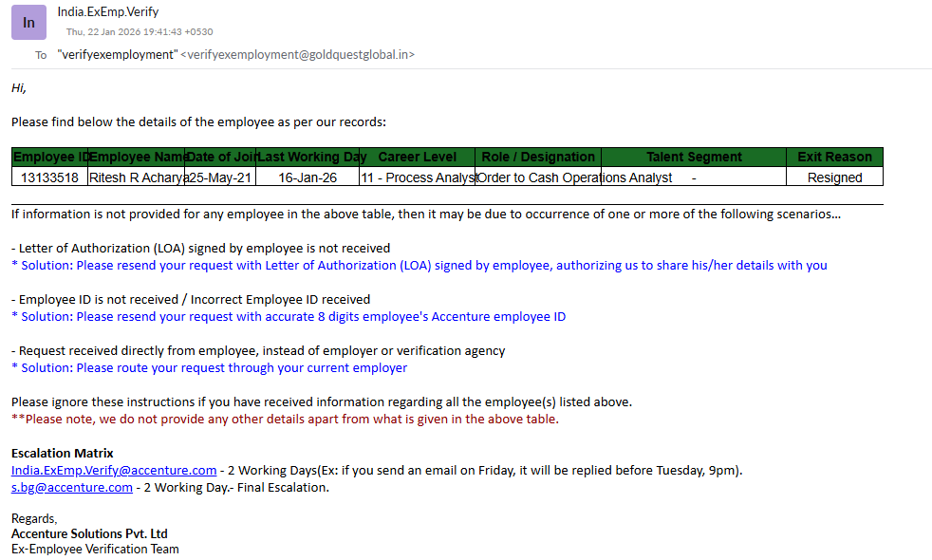This screenshot has width=932, height=560.
Task: Click the sender name India.ExEmp.Verify
Action: (108, 12)
